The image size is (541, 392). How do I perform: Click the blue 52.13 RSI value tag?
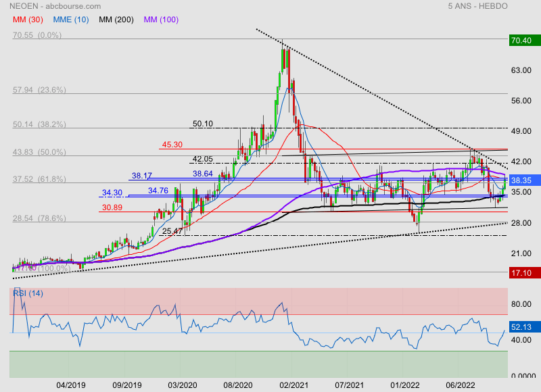pyautogui.click(x=525, y=327)
